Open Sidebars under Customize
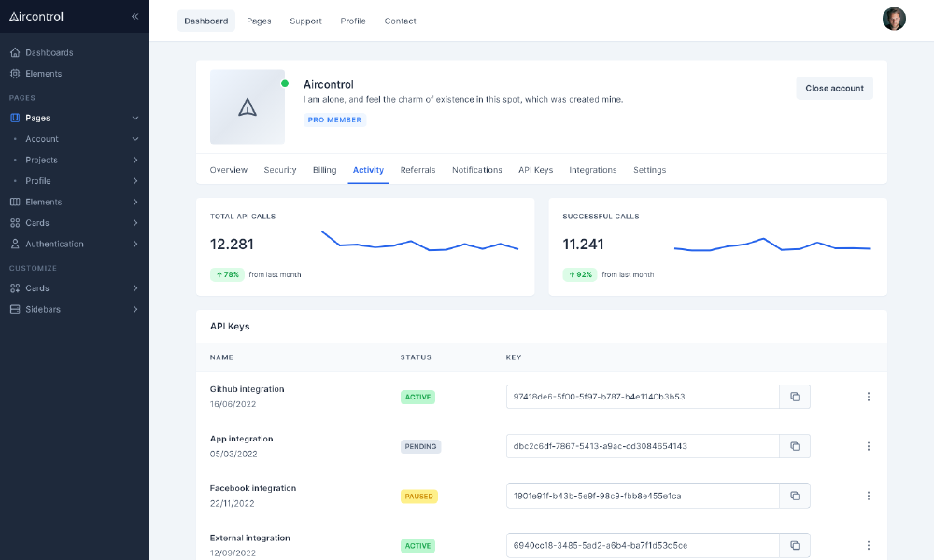The width and height of the screenshot is (934, 560). pyautogui.click(x=41, y=309)
